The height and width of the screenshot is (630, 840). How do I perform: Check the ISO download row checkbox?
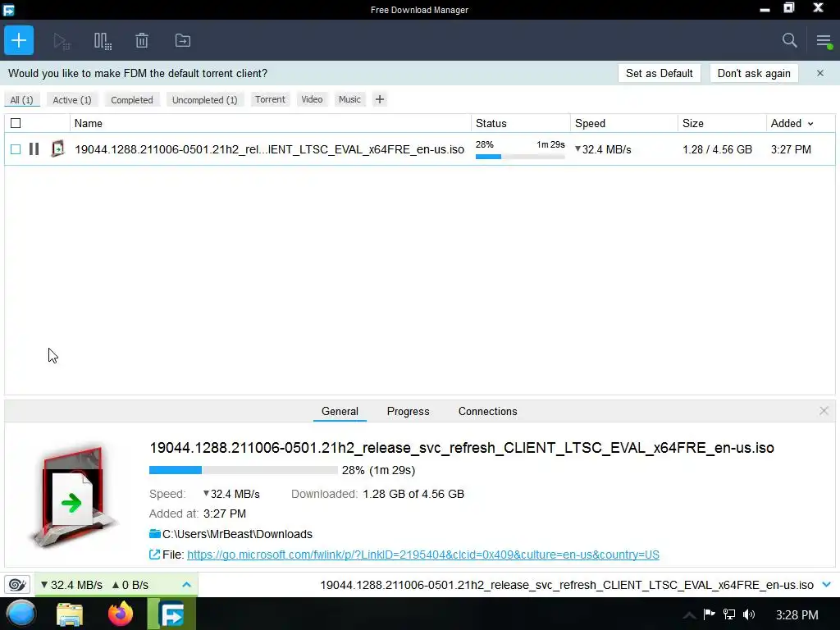[16, 149]
